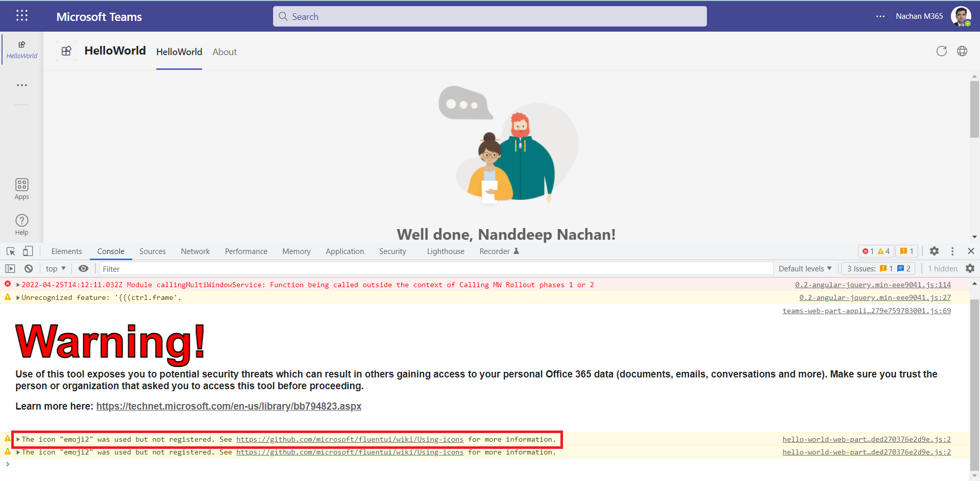The image size is (980, 481).
Task: Open the Teams app launcher grid
Action: tap(21, 16)
